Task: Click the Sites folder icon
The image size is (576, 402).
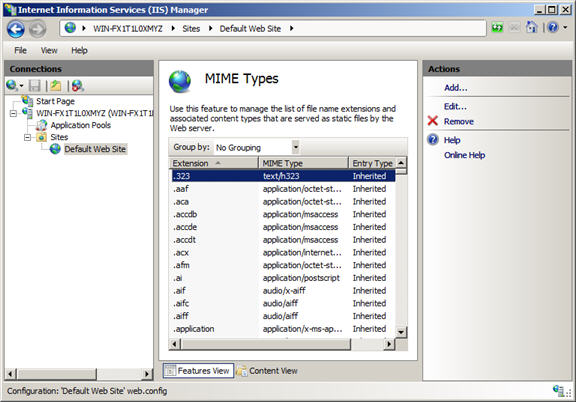Action: tap(42, 137)
